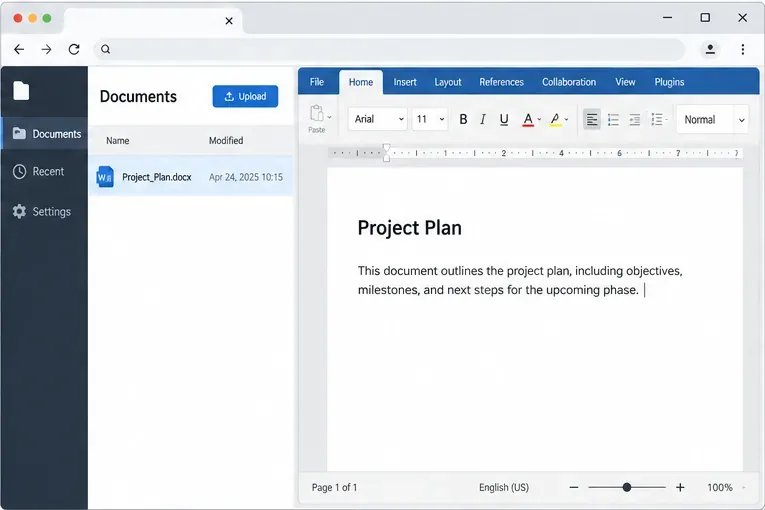Screen dimensions: 765x510
Task: Open Recent in the sidebar
Action: point(45,171)
